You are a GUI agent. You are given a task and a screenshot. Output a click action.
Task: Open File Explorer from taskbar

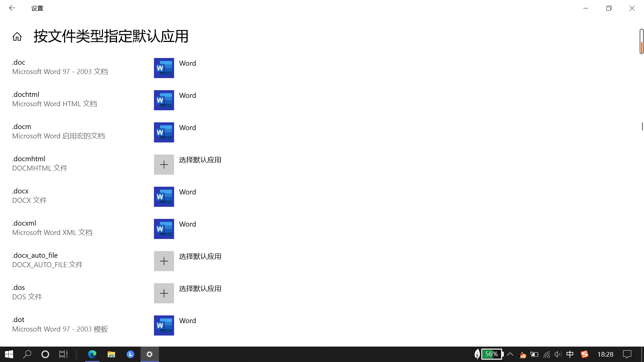(111, 354)
